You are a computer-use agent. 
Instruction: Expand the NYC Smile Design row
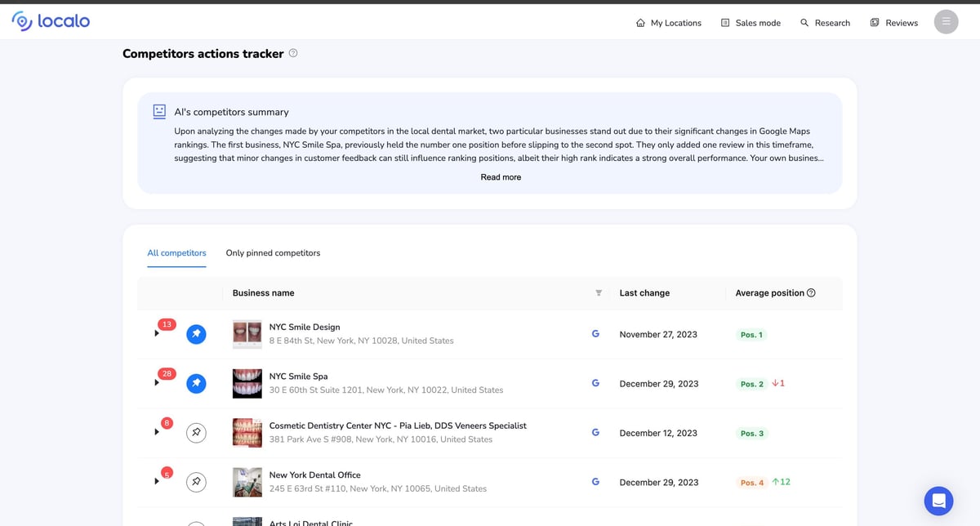156,333
